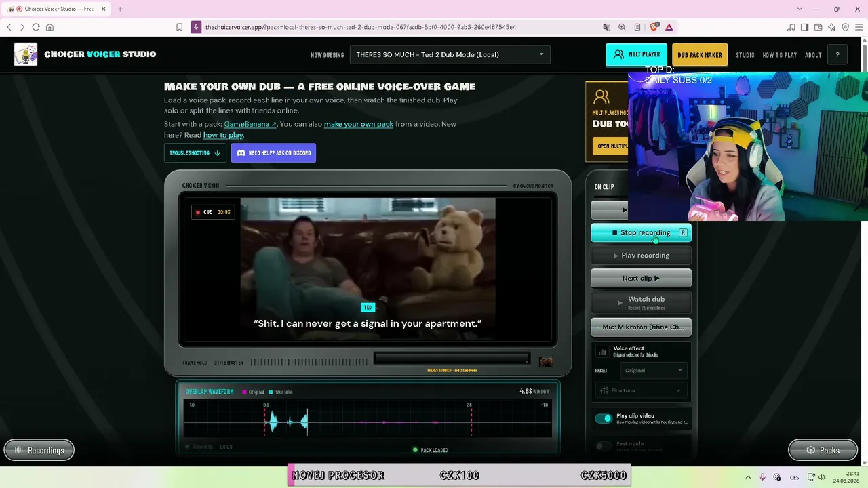Viewport: 868px width, 488px height.
Task: Open the About nav item
Action: 813,55
